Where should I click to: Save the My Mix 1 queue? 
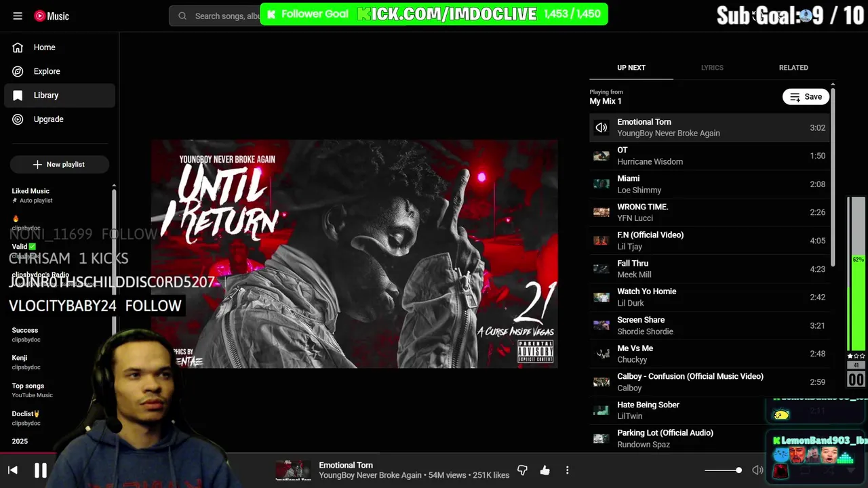click(x=806, y=97)
